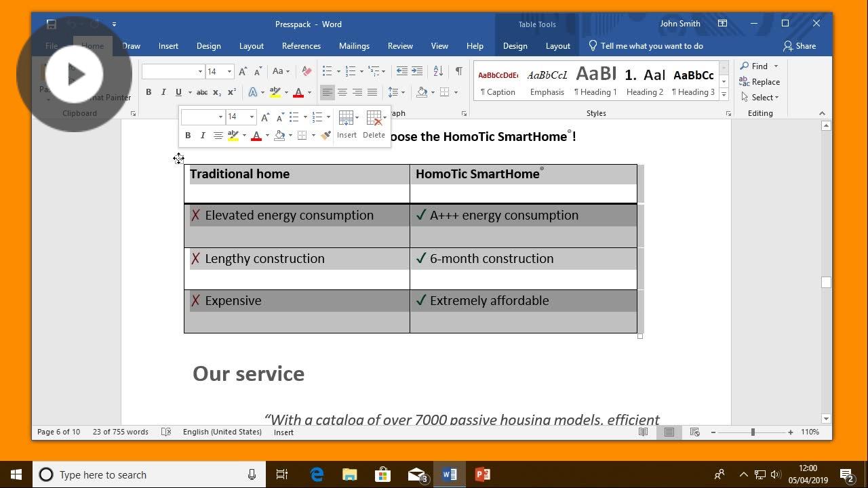The image size is (868, 488).
Task: Toggle Strikethrough formatting in the ribbon
Action: pos(202,92)
